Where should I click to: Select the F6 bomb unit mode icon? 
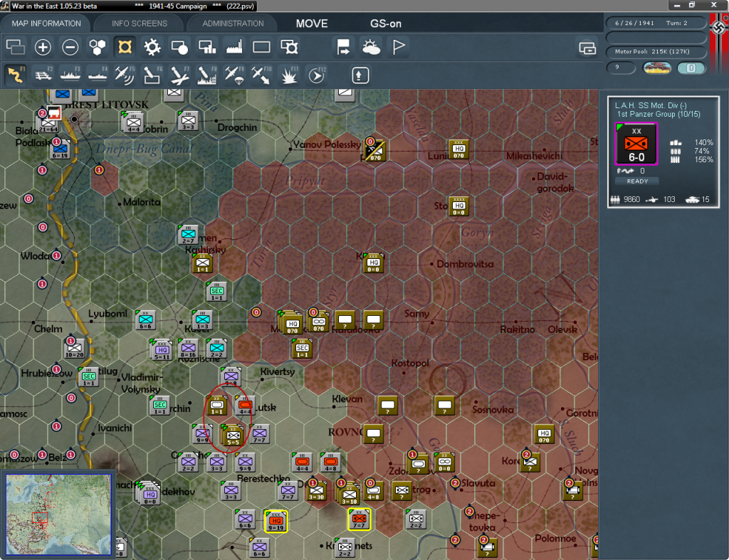(152, 75)
